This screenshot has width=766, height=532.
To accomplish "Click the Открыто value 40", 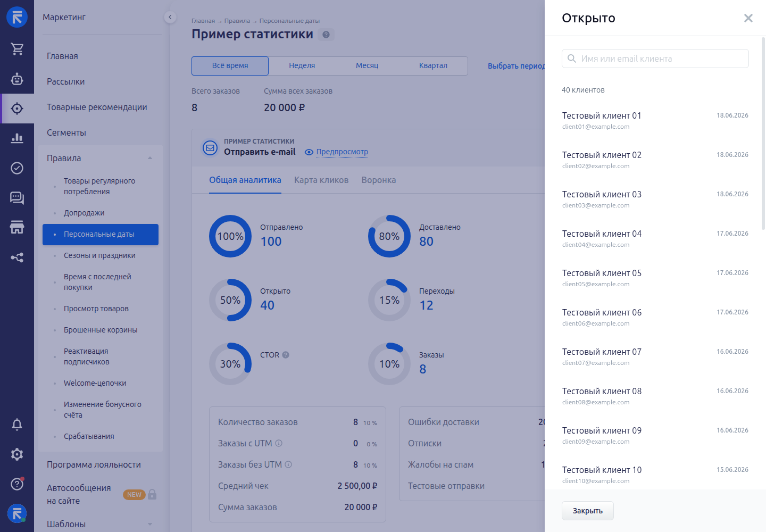I will (267, 305).
